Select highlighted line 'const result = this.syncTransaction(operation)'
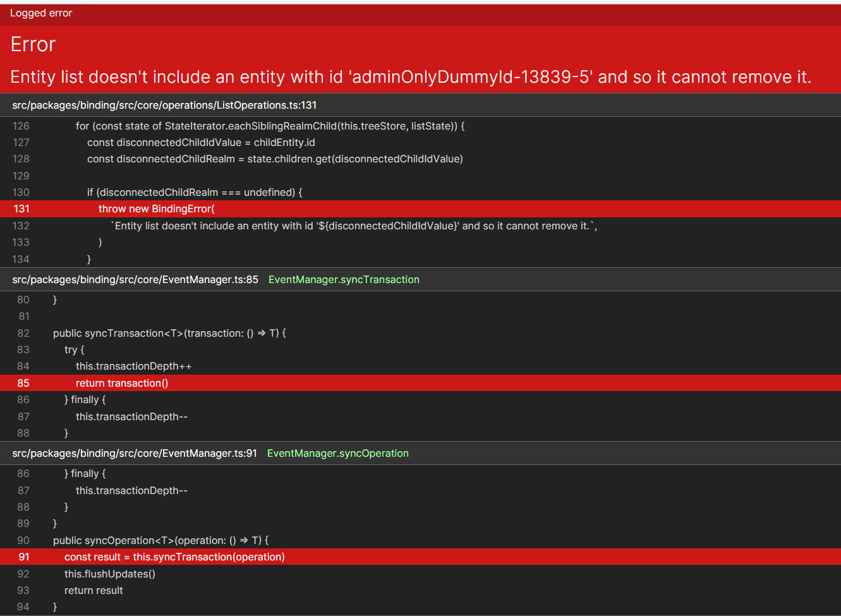Image resolution: width=841 pixels, height=616 pixels. 420,557
